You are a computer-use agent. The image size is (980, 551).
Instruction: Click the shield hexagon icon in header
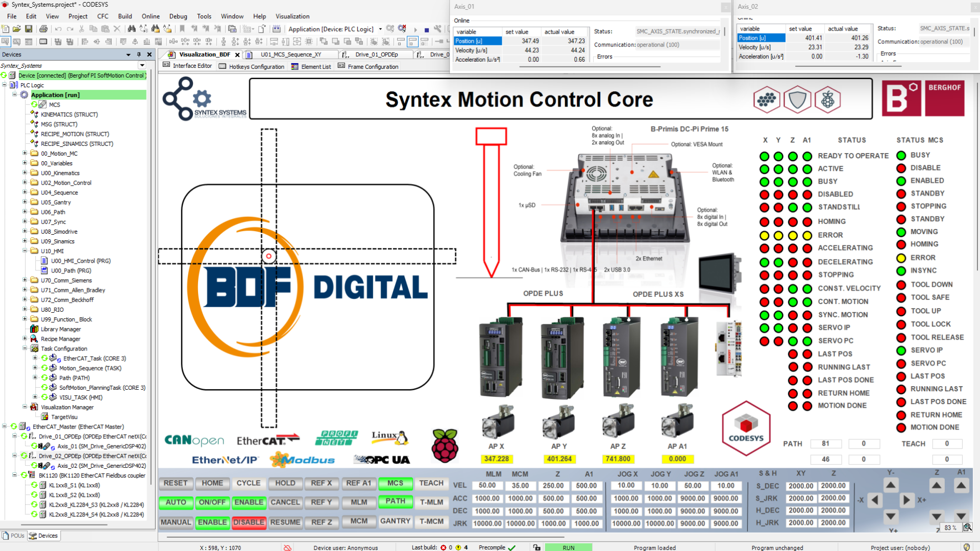pos(797,99)
